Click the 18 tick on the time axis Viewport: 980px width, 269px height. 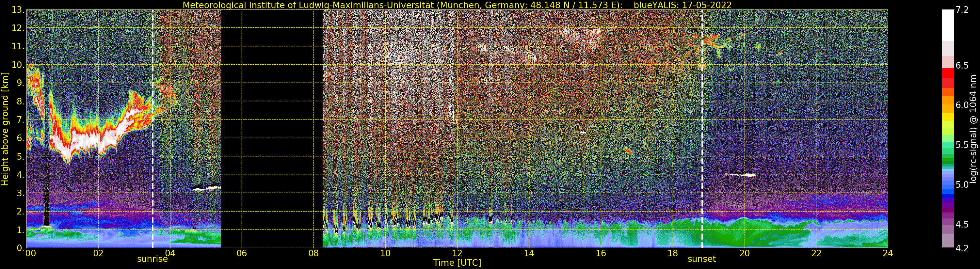673,253
